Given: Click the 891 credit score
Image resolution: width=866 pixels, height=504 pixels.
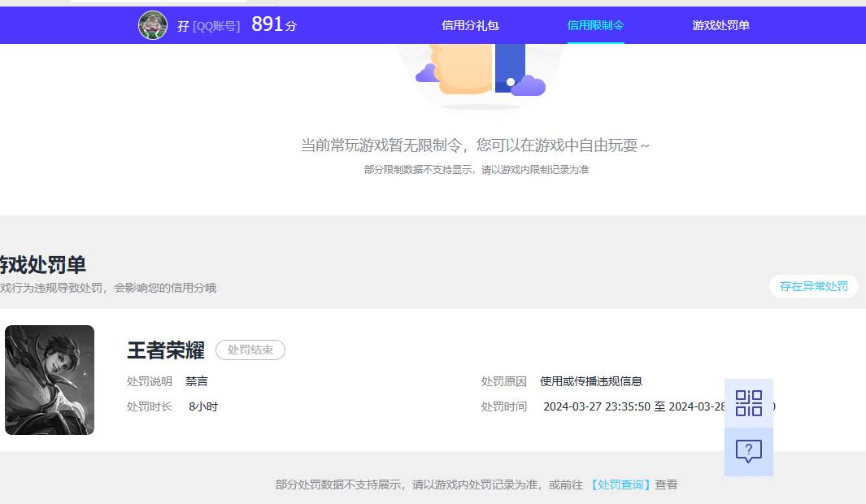Looking at the screenshot, I should coord(268,24).
